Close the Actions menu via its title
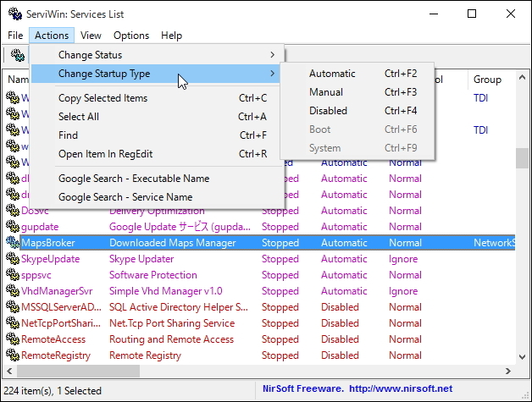This screenshot has width=532, height=402. tap(52, 36)
